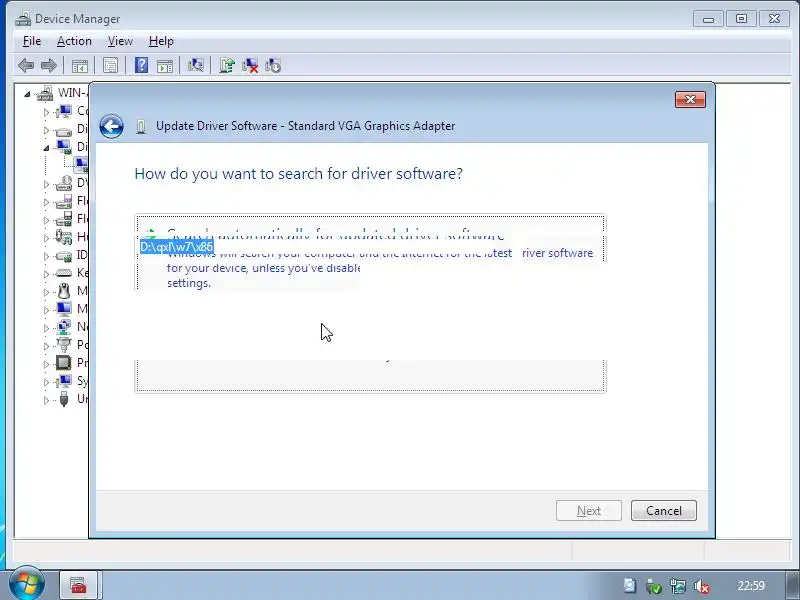800x600 pixels.
Task: Click the Safely Remove Hardware tray icon
Action: [654, 586]
